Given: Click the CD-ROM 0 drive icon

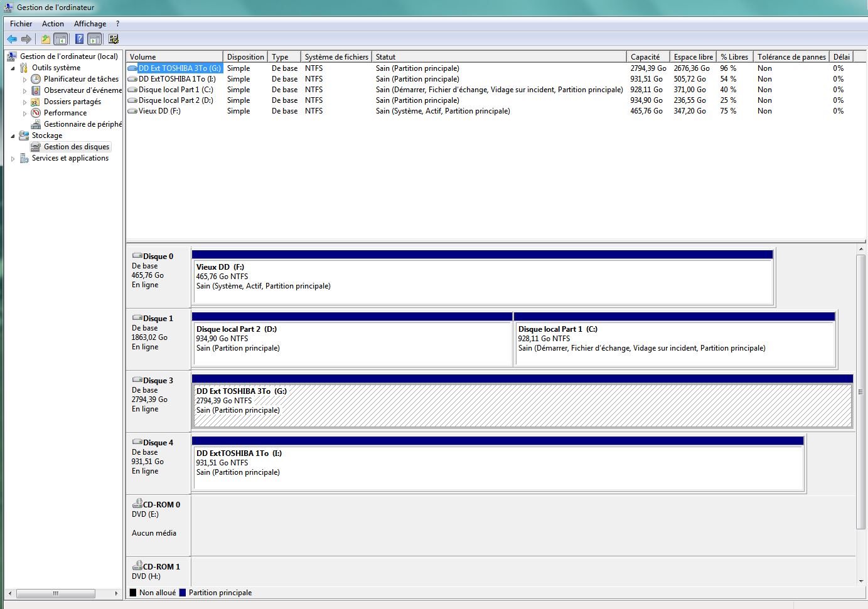Looking at the screenshot, I should click(137, 504).
